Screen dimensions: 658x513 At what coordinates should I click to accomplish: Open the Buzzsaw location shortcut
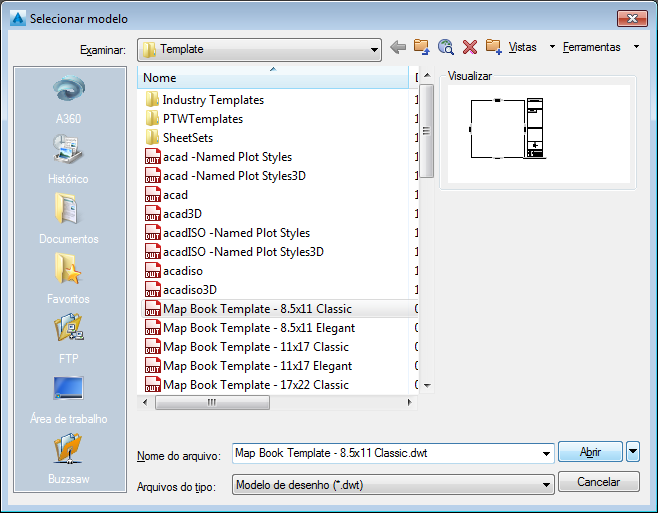[69, 460]
